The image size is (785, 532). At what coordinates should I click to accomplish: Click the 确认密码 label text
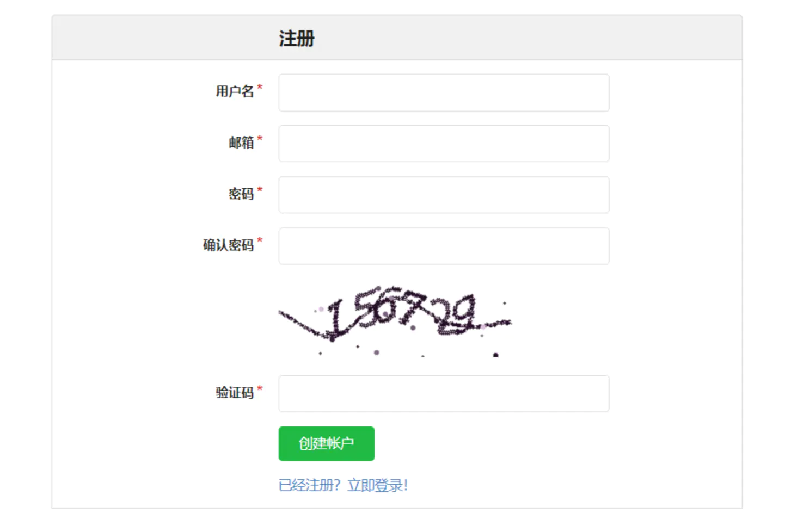229,245
